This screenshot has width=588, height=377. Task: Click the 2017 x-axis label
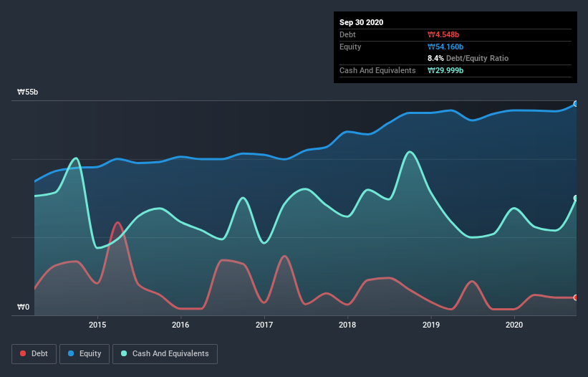264,325
